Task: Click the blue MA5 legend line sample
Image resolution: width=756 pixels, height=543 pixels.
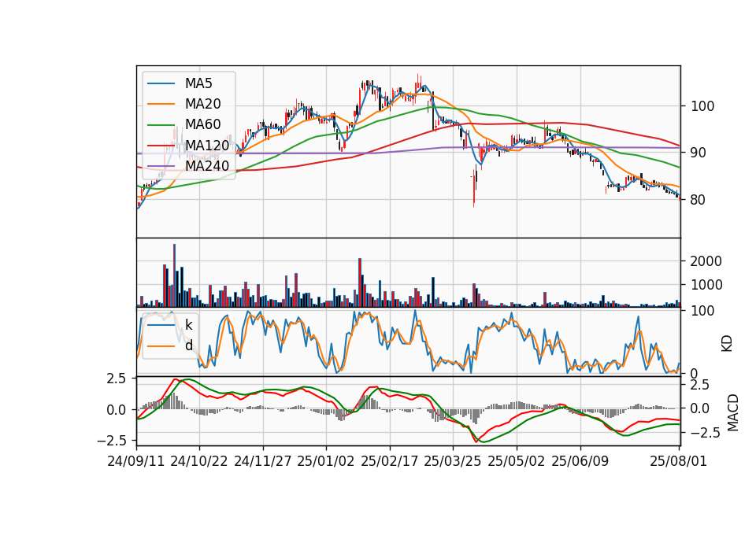Action: click(x=161, y=84)
